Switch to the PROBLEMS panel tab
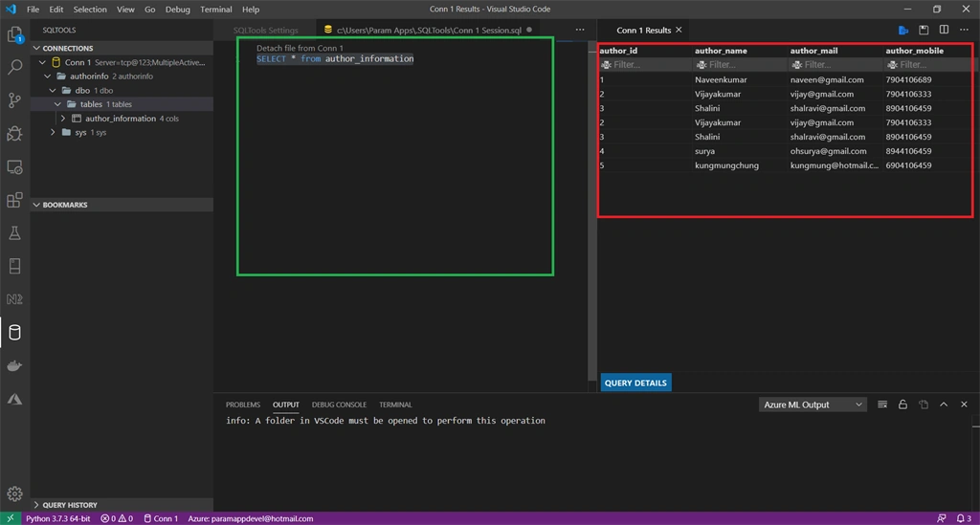This screenshot has width=980, height=525. click(242, 405)
